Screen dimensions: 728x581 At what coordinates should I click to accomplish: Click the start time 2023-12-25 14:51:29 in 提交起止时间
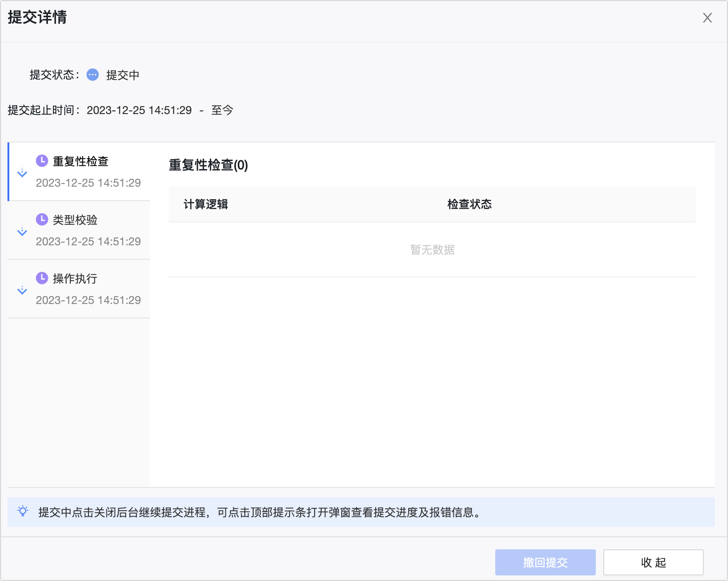coord(139,110)
